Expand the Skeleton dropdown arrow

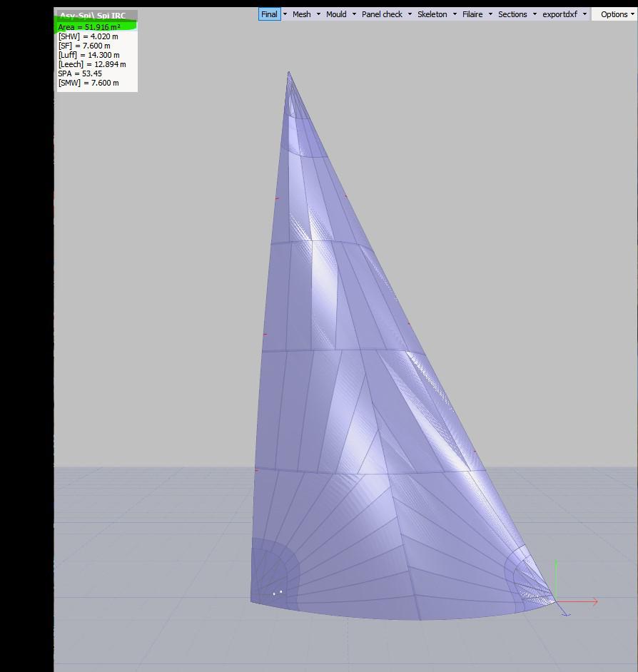pos(455,14)
